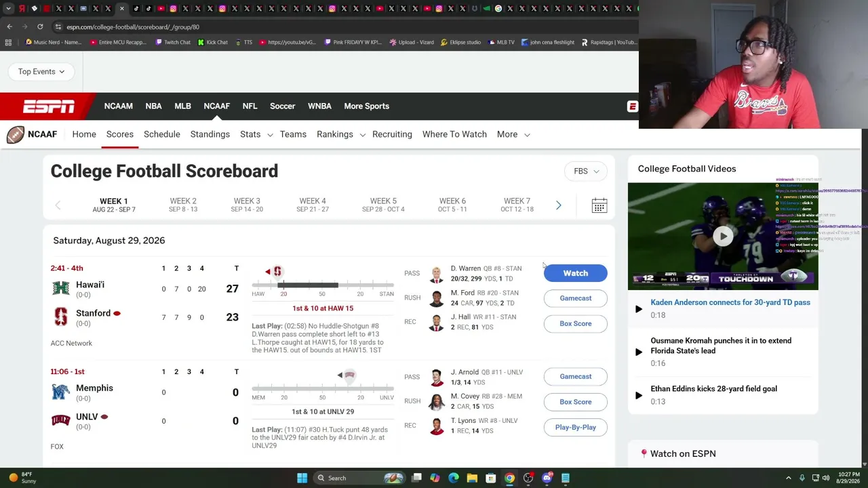The width and height of the screenshot is (868, 488).
Task: Open the MLB TV bookmark
Action: (x=500, y=42)
